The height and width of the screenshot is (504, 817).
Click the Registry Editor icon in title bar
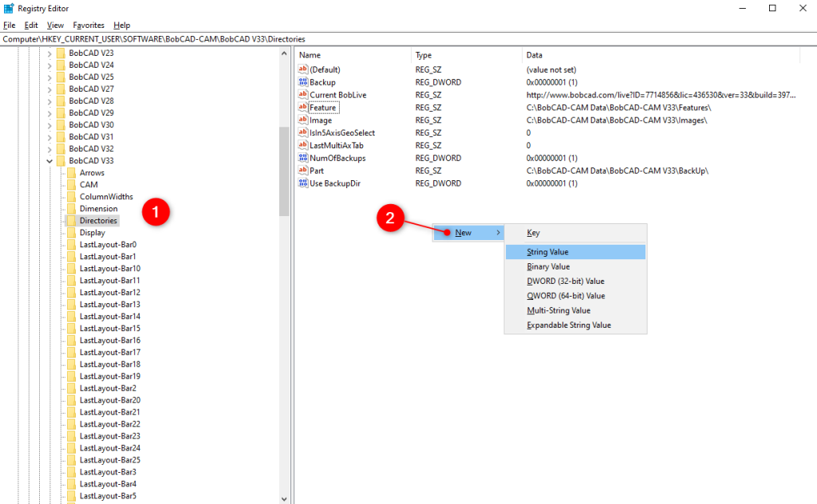click(x=8, y=8)
